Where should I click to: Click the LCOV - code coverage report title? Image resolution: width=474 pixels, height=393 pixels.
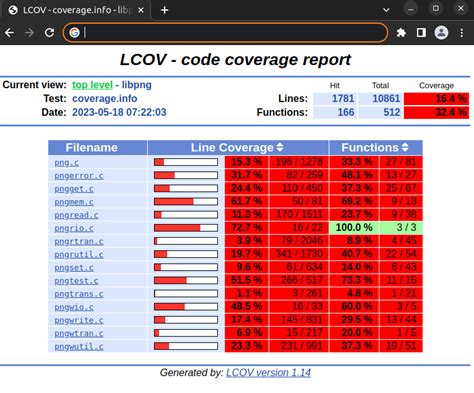click(x=235, y=60)
